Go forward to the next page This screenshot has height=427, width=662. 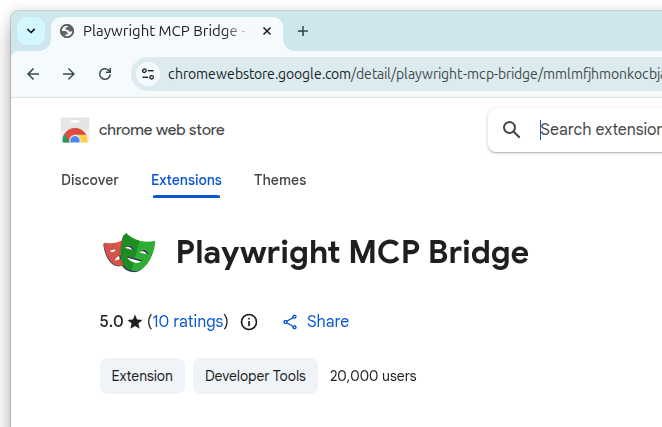click(x=69, y=74)
